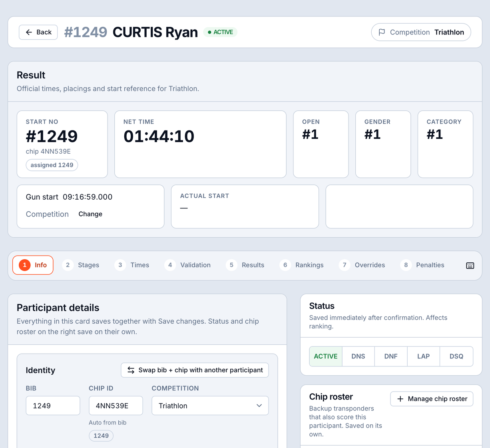Click the Gun start 09:16:59.000 text
490x448 pixels.
[69, 197]
